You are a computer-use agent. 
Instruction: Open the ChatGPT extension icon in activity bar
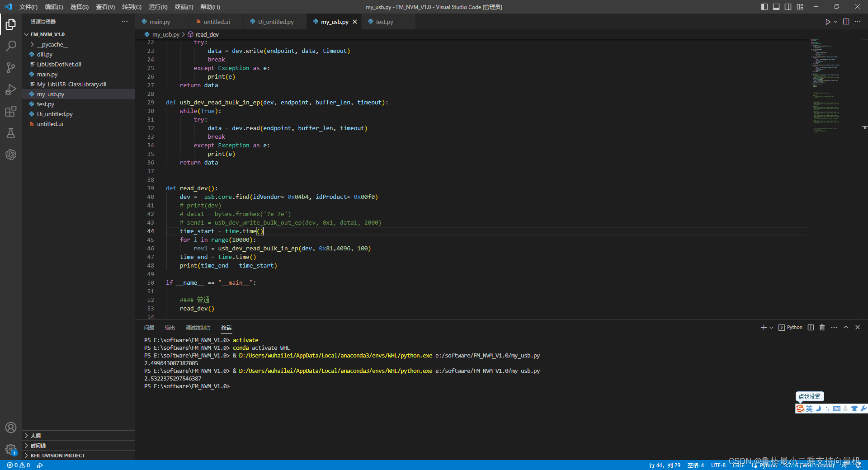pyautogui.click(x=11, y=155)
